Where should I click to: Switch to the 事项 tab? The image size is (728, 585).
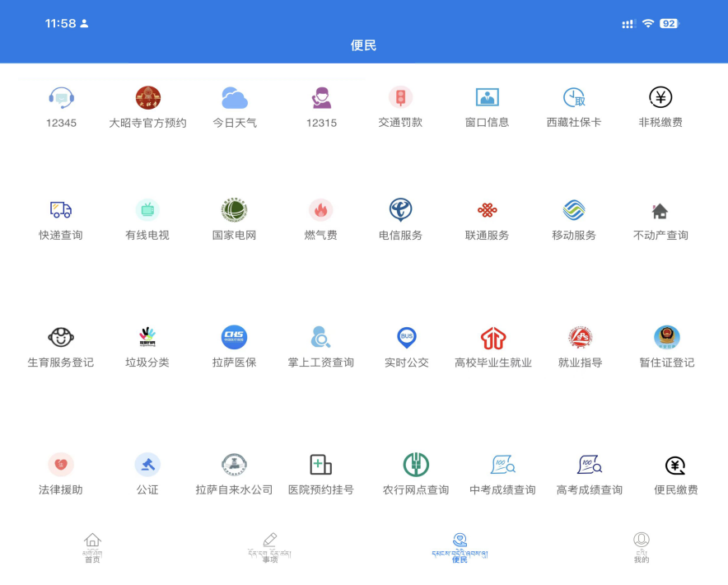[269, 547]
